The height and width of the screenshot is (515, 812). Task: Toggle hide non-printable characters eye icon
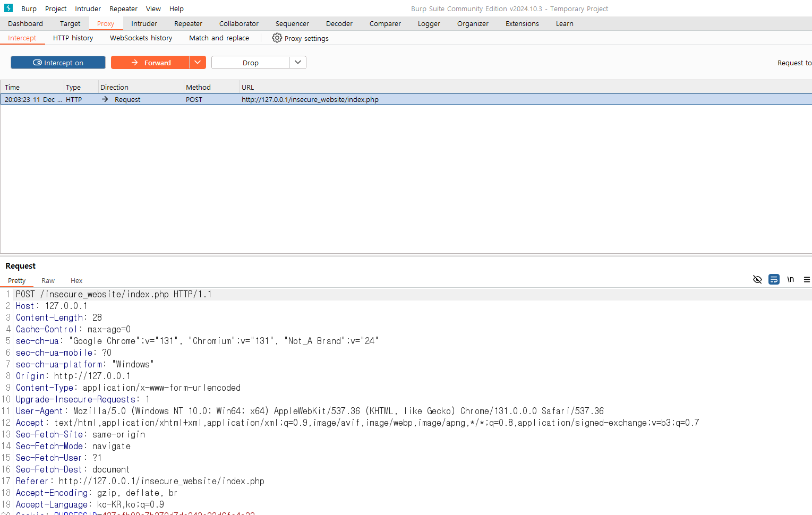pyautogui.click(x=757, y=279)
